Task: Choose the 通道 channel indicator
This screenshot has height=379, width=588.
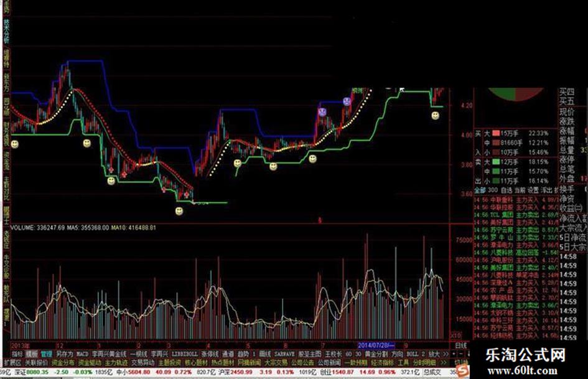Action: click(x=228, y=354)
